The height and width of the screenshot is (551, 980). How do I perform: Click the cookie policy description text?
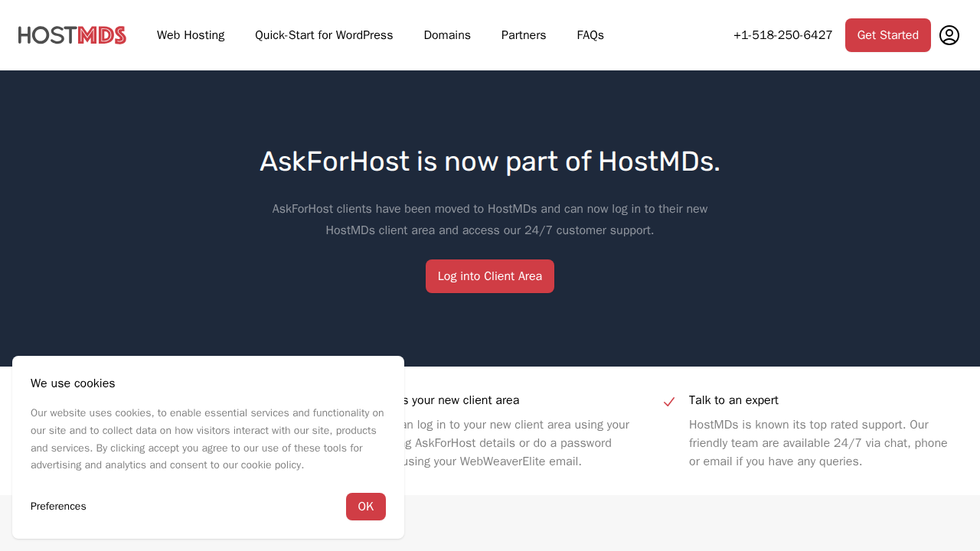pyautogui.click(x=207, y=439)
